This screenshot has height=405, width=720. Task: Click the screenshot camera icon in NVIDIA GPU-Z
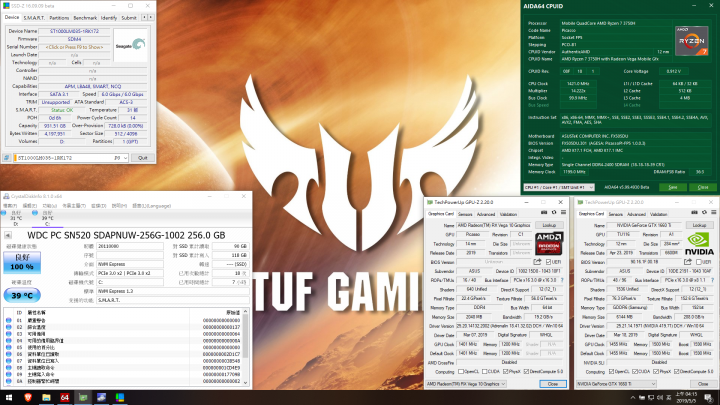[694, 213]
